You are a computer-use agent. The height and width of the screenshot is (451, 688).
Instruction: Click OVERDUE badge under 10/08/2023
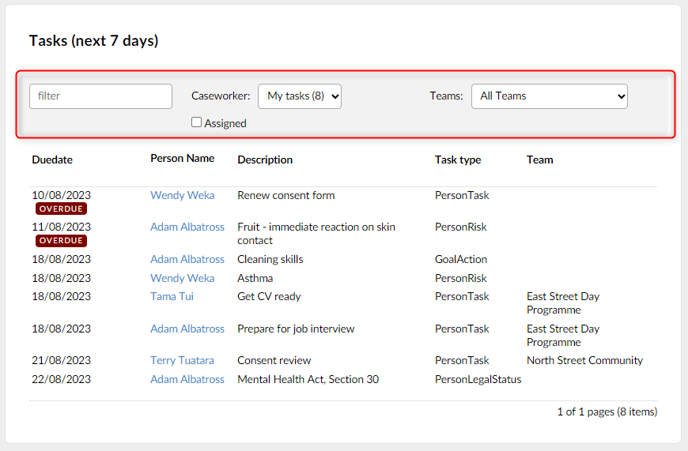point(61,209)
